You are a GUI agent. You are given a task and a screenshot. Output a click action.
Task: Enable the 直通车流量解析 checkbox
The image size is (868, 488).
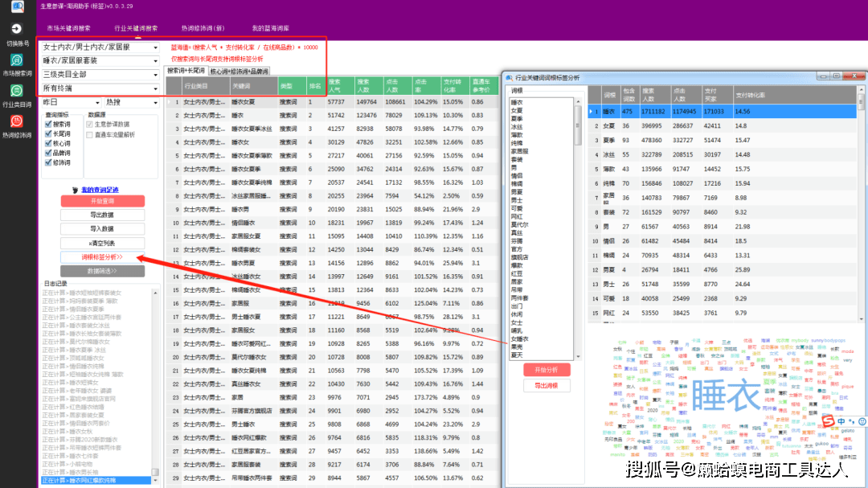pyautogui.click(x=90, y=134)
